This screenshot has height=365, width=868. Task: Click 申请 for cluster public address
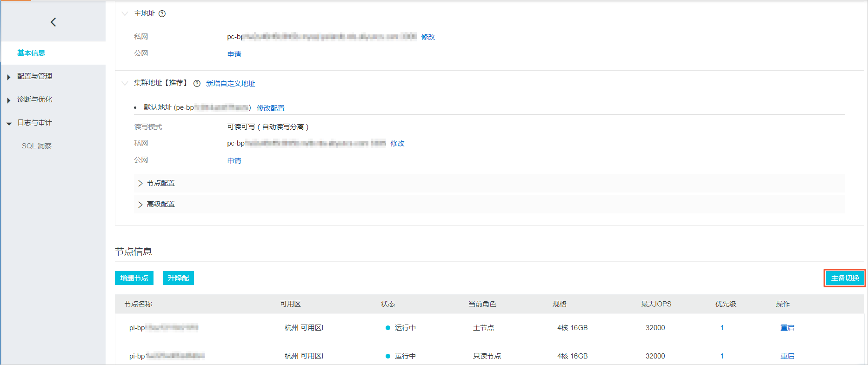coord(234,161)
